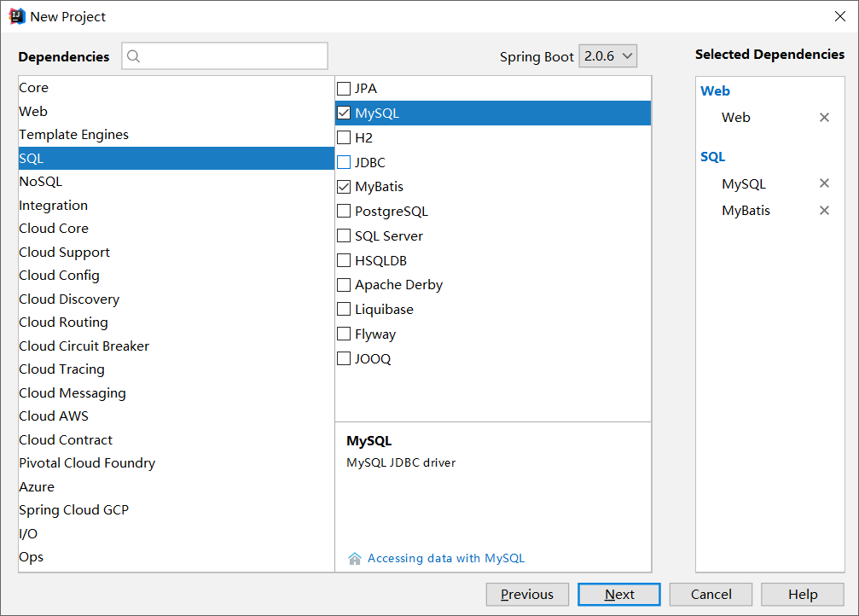Choose the Azure dependency group
This screenshot has width=859, height=616.
coord(37,487)
